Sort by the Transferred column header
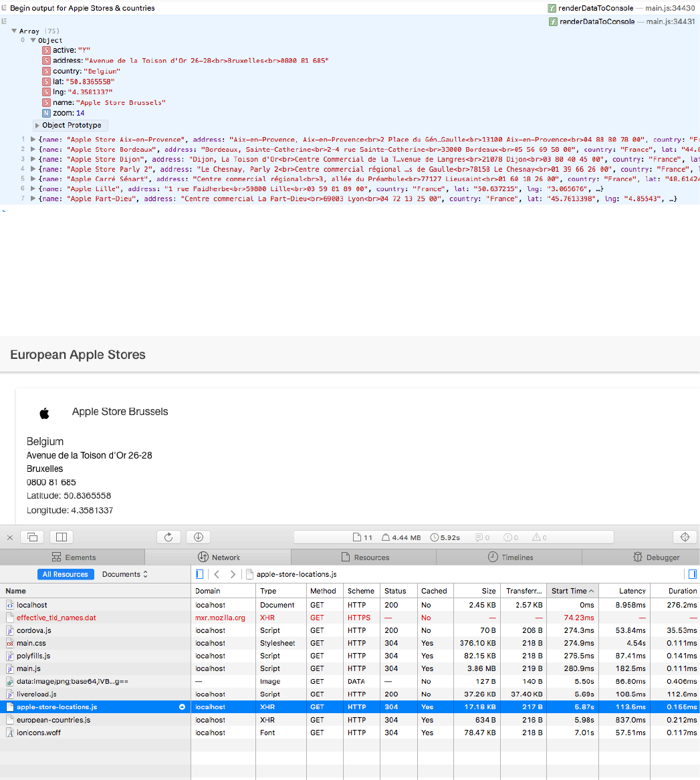This screenshot has height=780, width=700. pos(523,591)
